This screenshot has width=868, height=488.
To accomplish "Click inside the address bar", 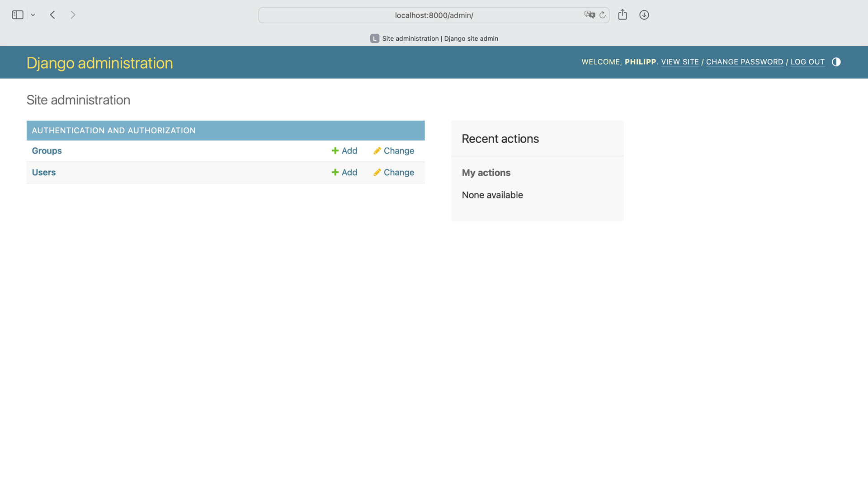I will (x=433, y=15).
